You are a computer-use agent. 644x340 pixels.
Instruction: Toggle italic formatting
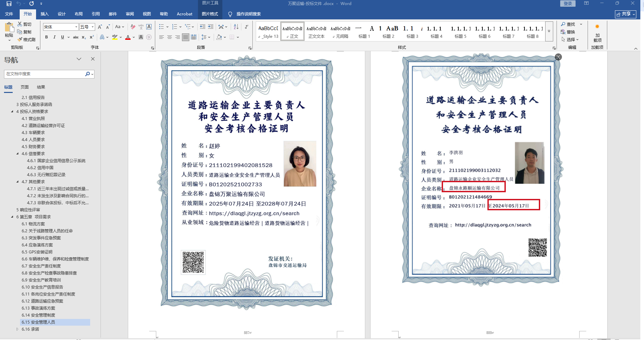click(54, 37)
